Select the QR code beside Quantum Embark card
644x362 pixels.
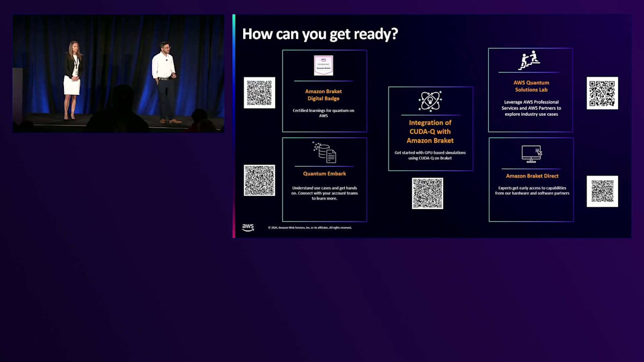click(260, 180)
